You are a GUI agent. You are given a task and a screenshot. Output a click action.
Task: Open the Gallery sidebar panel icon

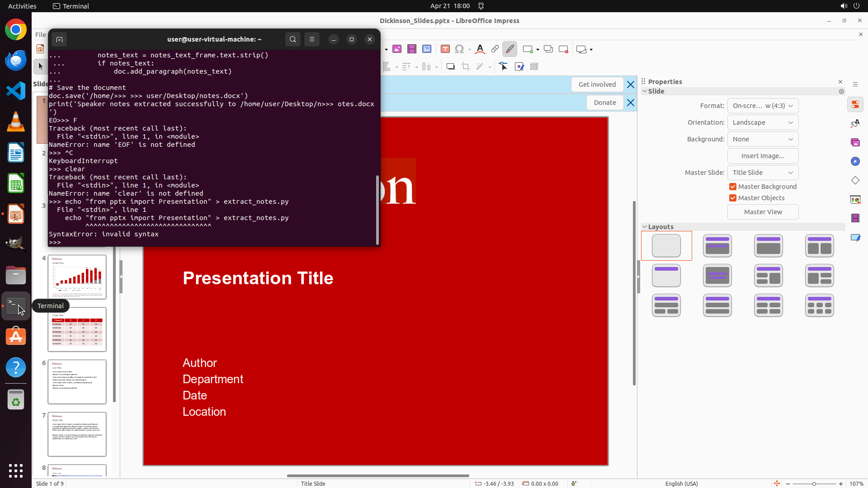point(855,143)
